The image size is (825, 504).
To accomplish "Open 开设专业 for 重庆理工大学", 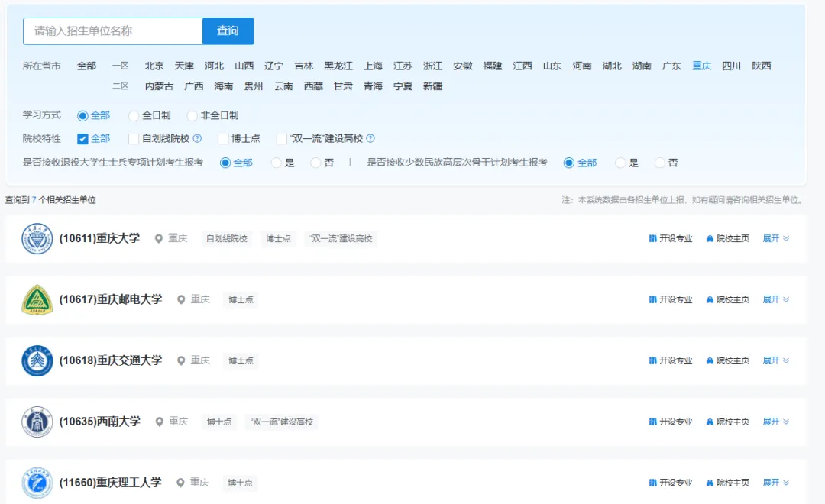I will [x=671, y=483].
